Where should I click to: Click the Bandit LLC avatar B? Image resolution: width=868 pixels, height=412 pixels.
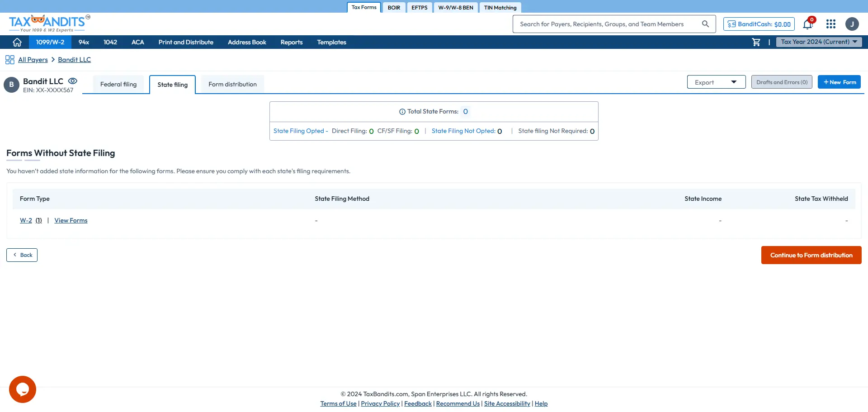(x=11, y=85)
